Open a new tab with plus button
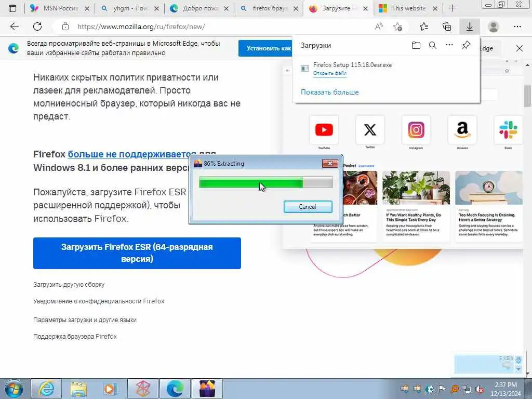Viewport: 532px width, 399px height. (x=453, y=8)
